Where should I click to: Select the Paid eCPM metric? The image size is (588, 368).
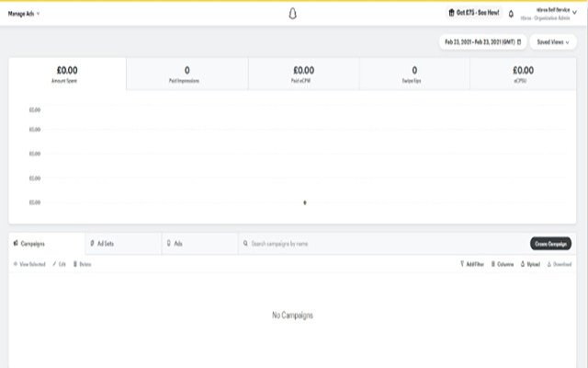pos(303,74)
